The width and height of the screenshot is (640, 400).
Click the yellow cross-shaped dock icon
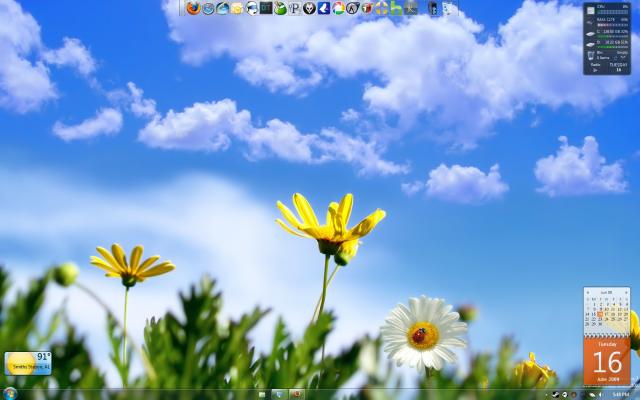point(381,8)
